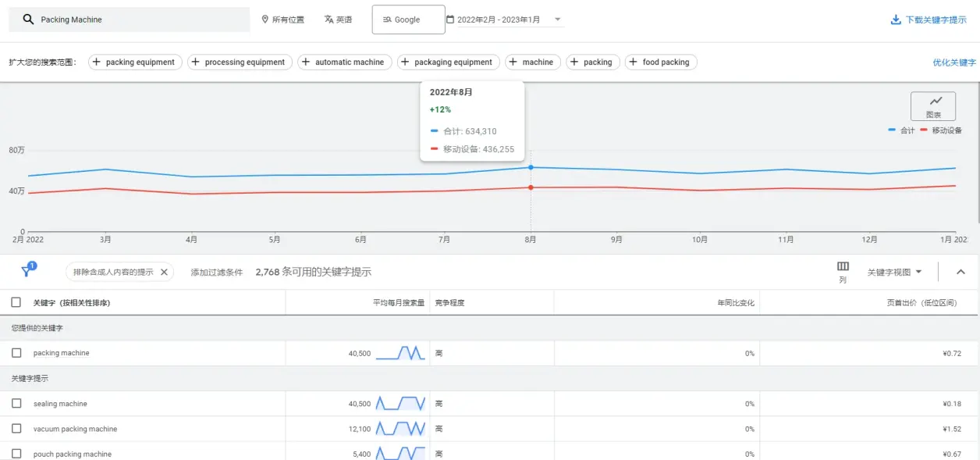Open the location pin filter 所有位置
The image size is (980, 460).
pyautogui.click(x=282, y=20)
